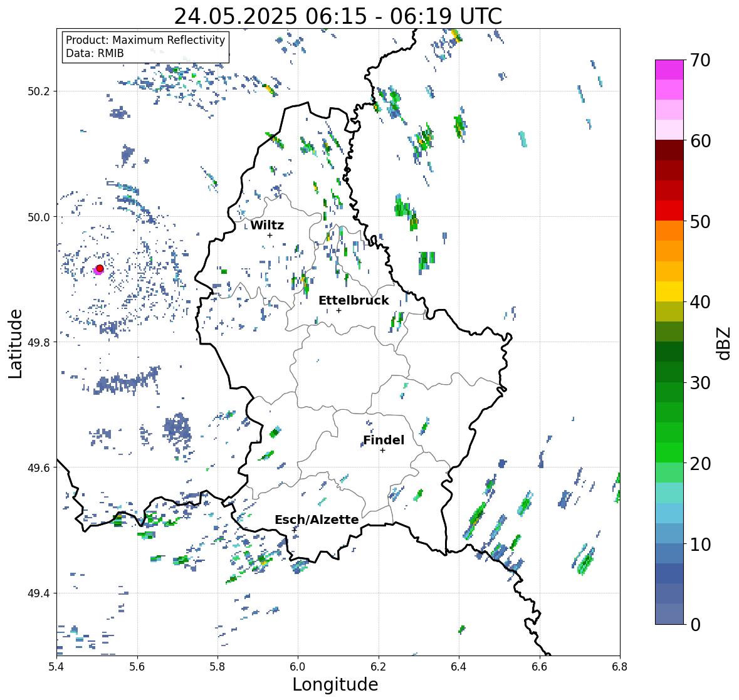Click the 49.6 latitude tick label
Viewport: 739px width, 700px height.
(x=39, y=468)
